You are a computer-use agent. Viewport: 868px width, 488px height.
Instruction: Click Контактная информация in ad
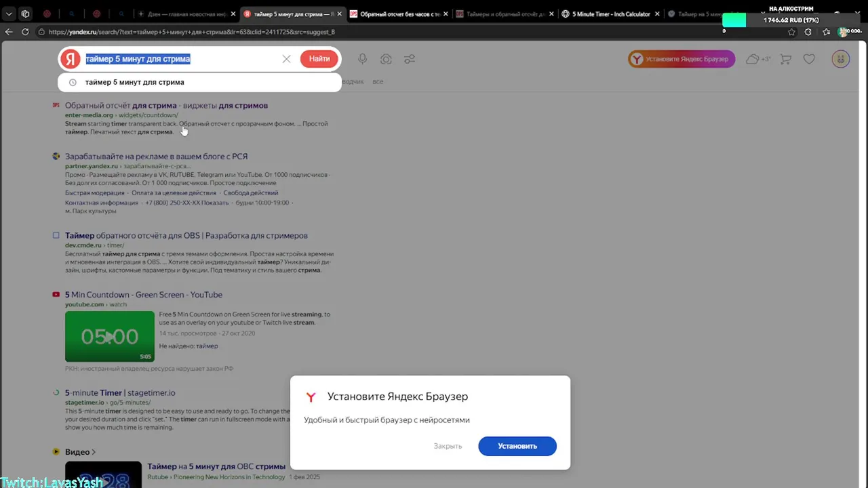tap(102, 202)
